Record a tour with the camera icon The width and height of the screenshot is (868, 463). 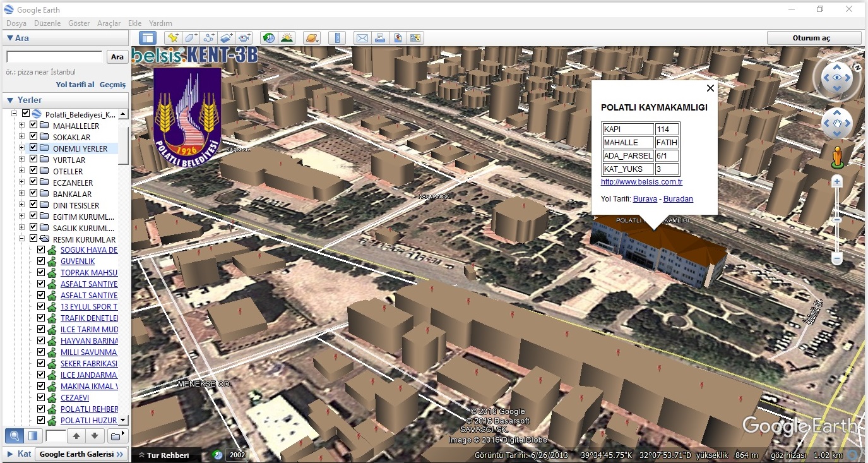245,38
